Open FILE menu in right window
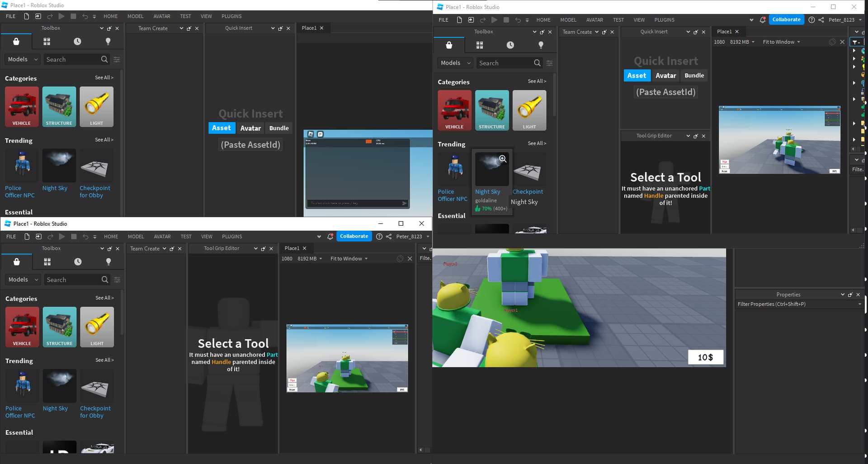The width and height of the screenshot is (868, 464). (443, 20)
